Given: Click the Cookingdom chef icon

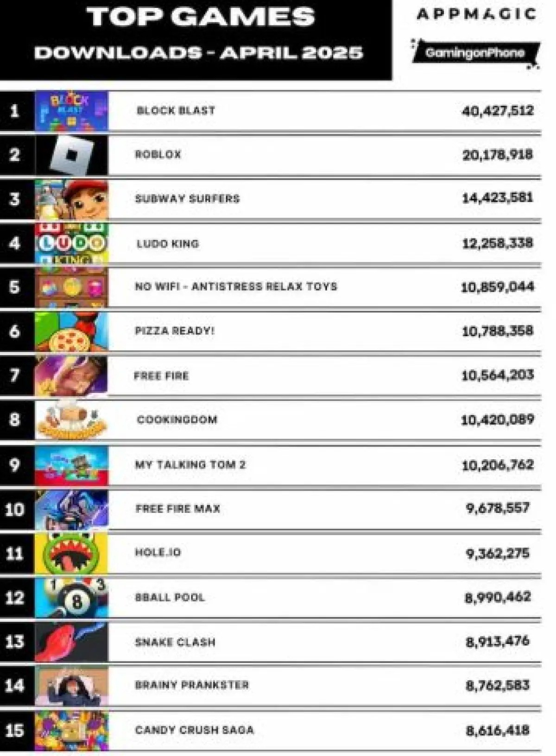Looking at the screenshot, I should (71, 420).
